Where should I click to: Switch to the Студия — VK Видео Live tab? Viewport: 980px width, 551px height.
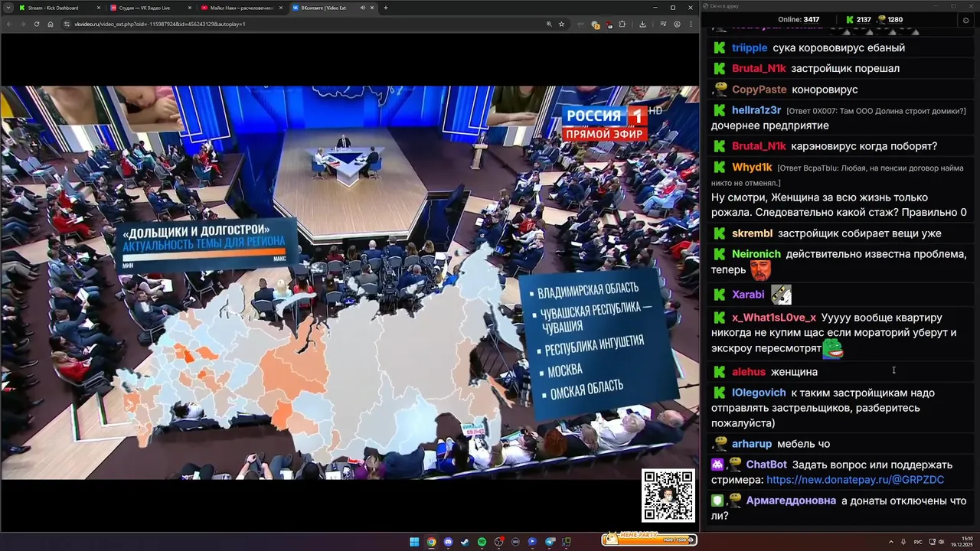click(x=150, y=8)
